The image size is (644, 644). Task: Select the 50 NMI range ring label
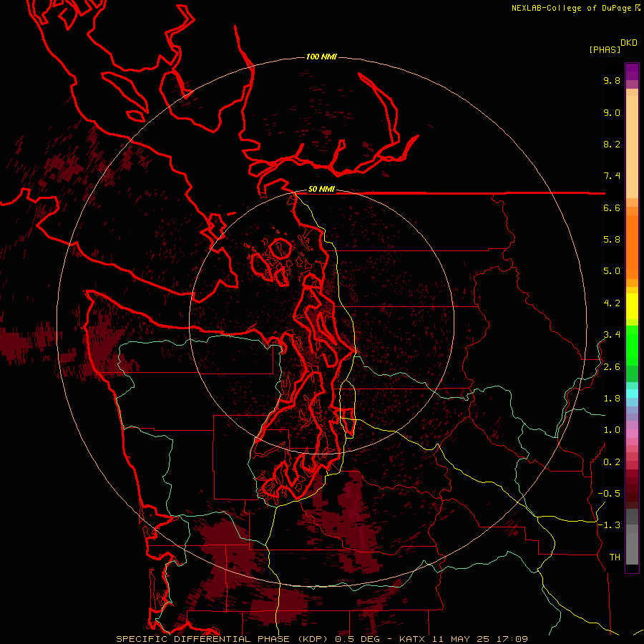(x=321, y=189)
